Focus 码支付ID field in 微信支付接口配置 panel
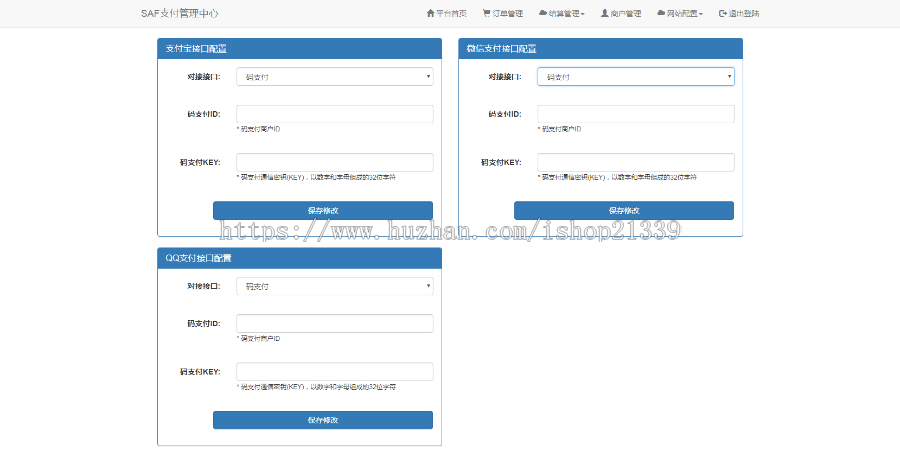Screen dimensions: 900x457 (635, 114)
